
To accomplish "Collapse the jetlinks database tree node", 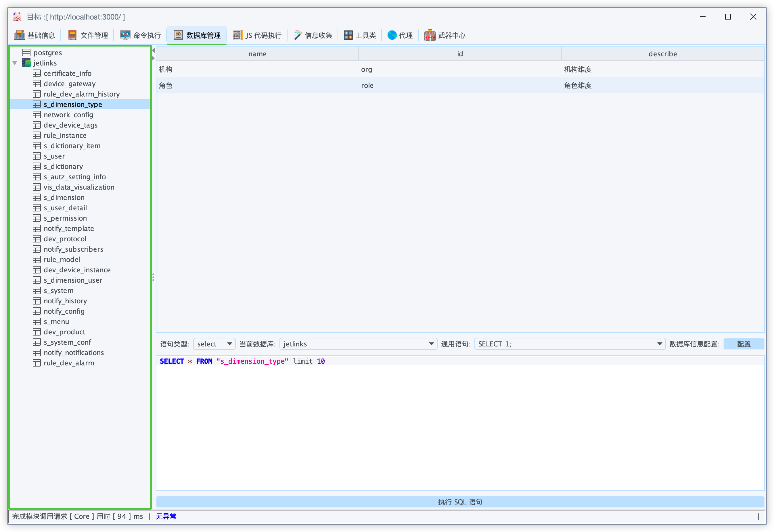I will [x=15, y=63].
